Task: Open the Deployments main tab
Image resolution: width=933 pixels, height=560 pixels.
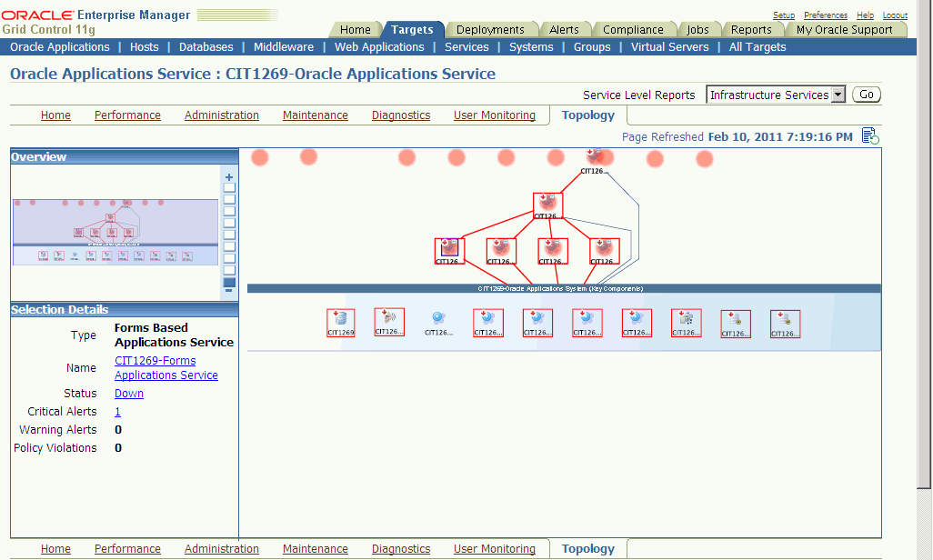Action: pyautogui.click(x=490, y=29)
